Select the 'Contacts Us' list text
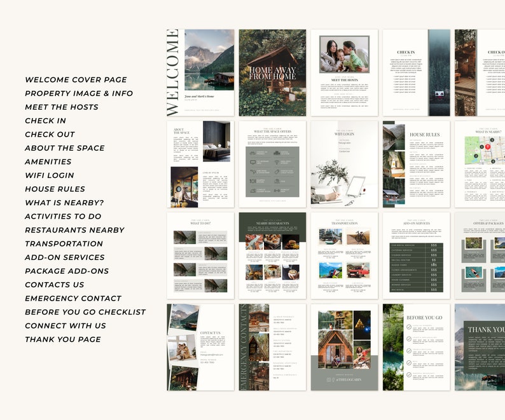Image resolution: width=505 pixels, height=420 pixels. pos(55,285)
